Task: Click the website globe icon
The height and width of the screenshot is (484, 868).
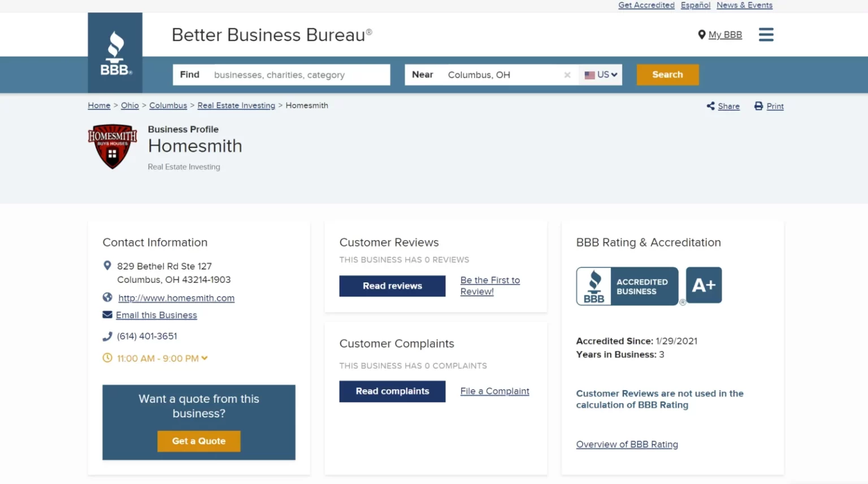Action: tap(107, 297)
